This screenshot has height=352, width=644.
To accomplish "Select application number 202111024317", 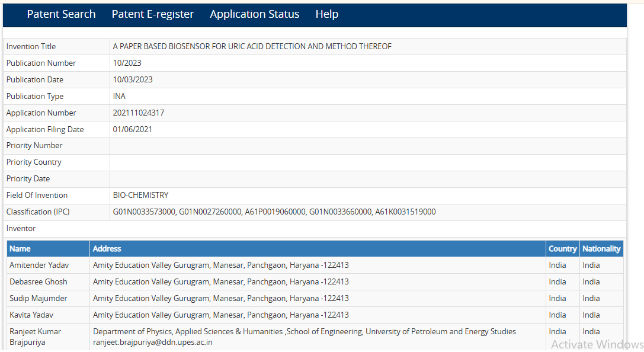I will [139, 113].
